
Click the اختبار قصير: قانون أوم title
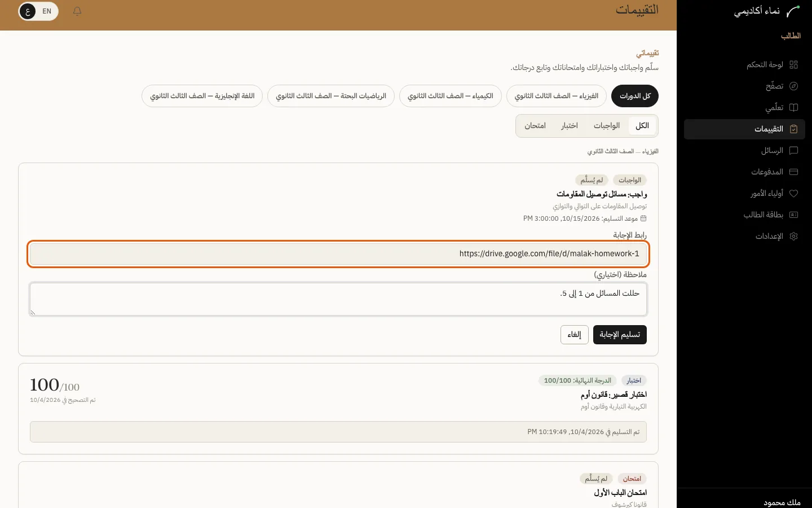pos(614,395)
